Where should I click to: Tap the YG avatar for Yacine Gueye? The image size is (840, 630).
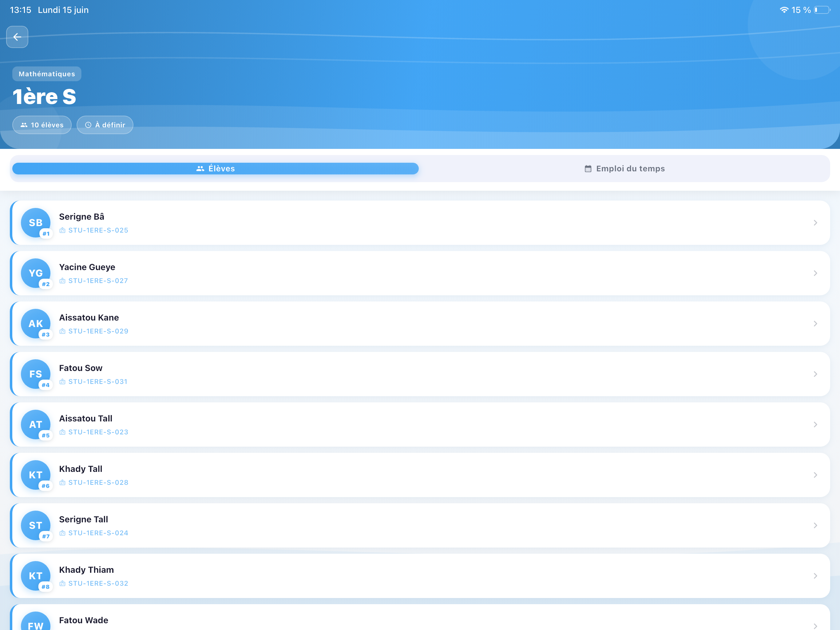tap(36, 273)
